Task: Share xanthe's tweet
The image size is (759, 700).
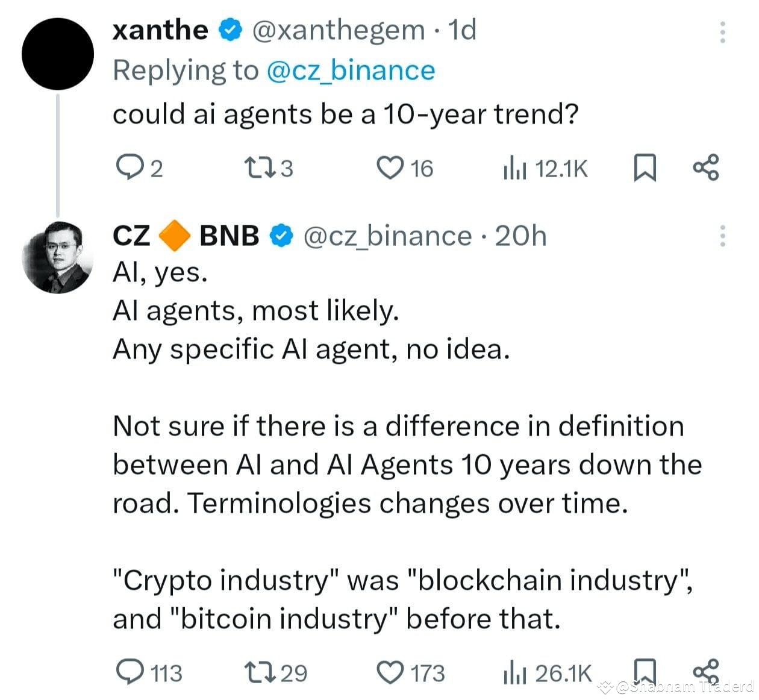Action: pos(706,167)
